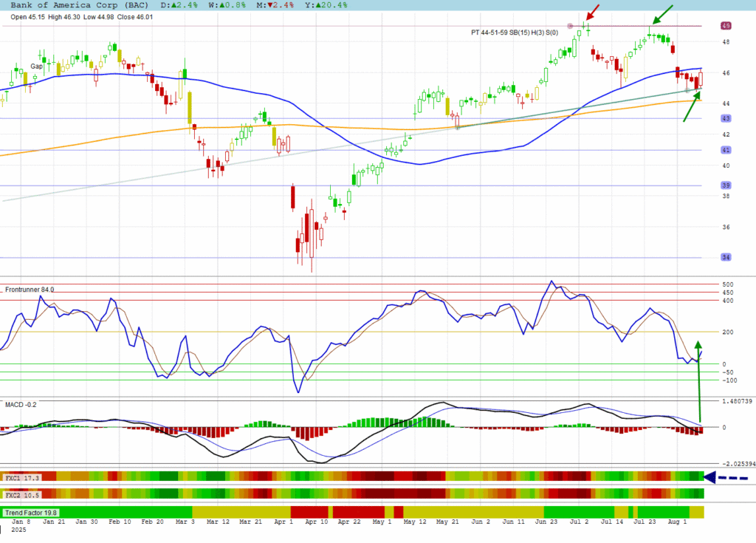
Task: Click the Mar 3 date label
Action: pos(185,522)
